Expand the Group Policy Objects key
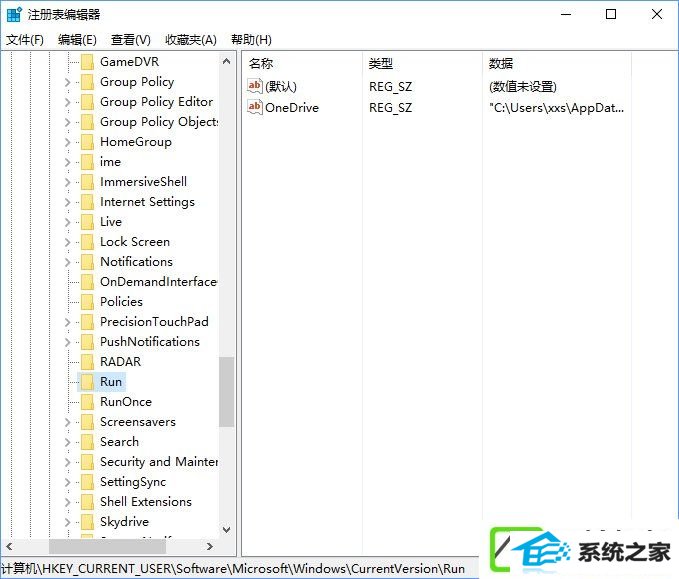Viewport: 679px width, 579px height. [67, 122]
